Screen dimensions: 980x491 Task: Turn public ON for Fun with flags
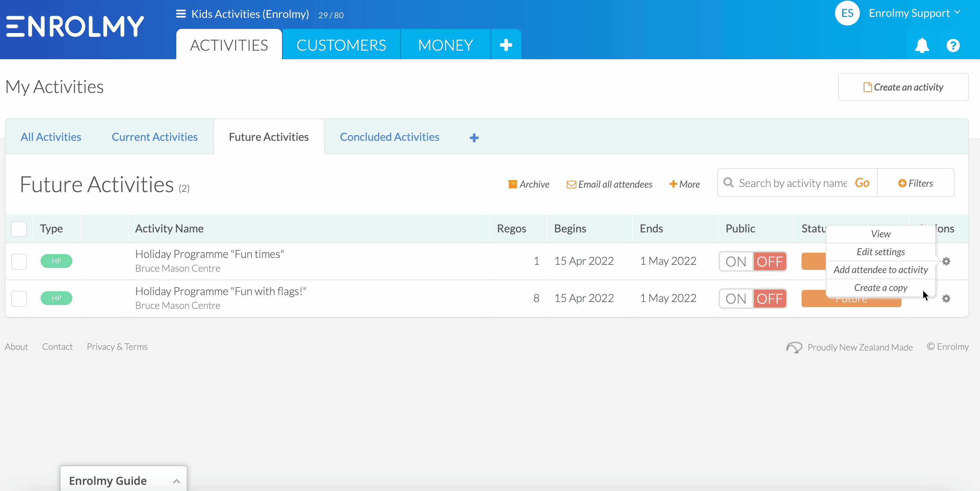click(x=736, y=299)
